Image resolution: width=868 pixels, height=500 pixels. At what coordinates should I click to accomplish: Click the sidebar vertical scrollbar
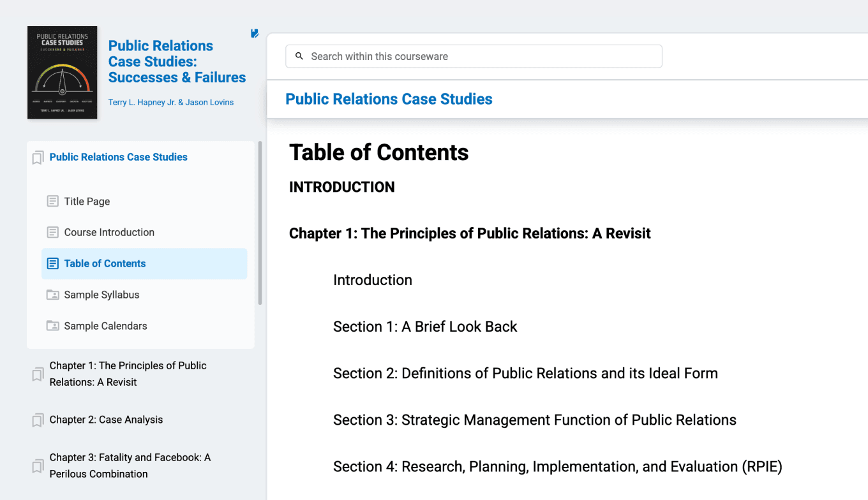pyautogui.click(x=260, y=223)
